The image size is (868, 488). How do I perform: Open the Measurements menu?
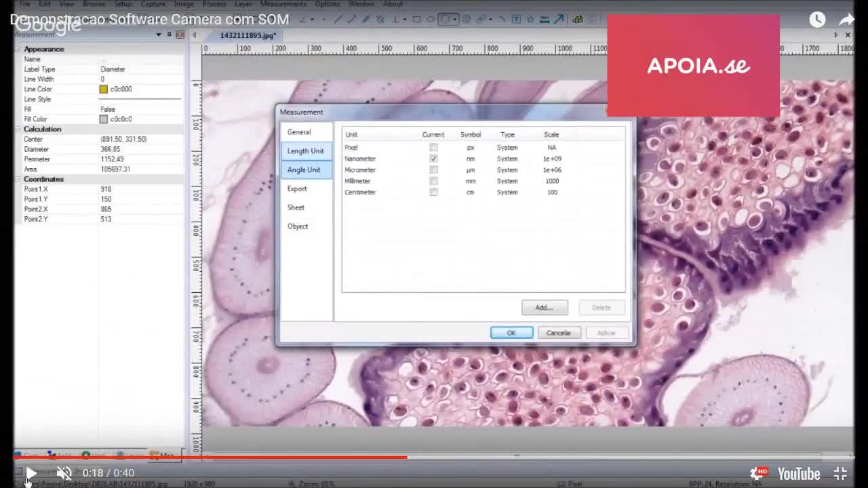tap(283, 4)
